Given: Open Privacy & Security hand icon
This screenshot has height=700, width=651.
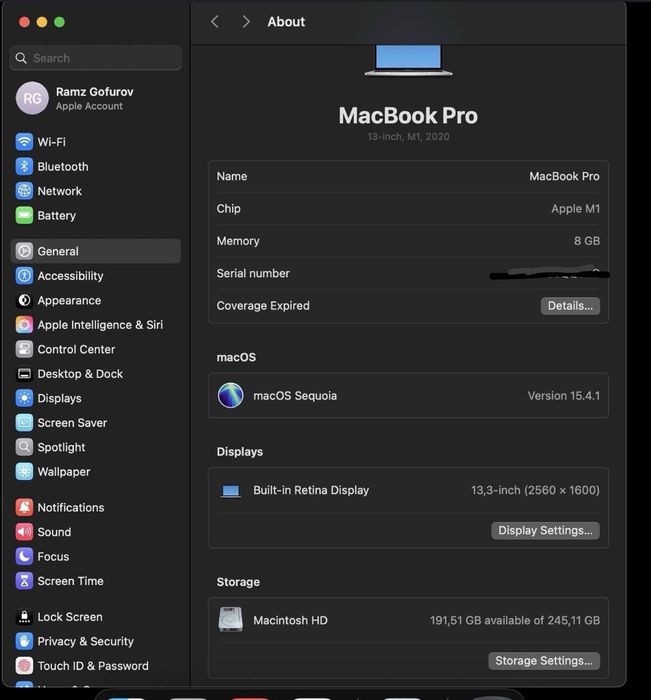Looking at the screenshot, I should (x=24, y=642).
